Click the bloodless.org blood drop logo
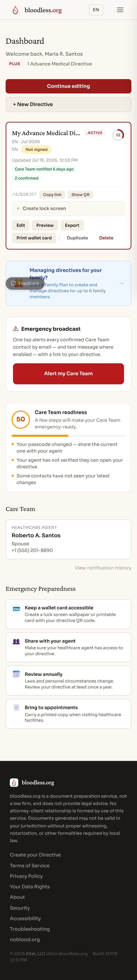 [15, 10]
